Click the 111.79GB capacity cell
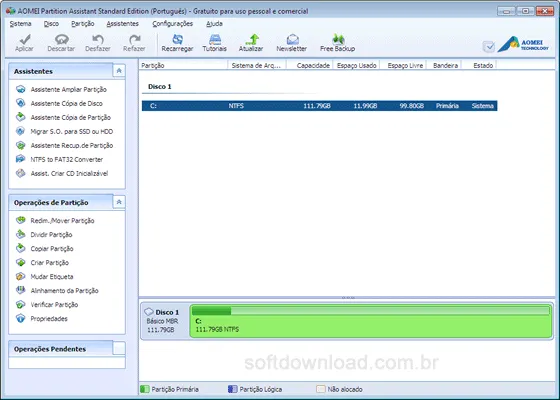The width and height of the screenshot is (560, 400). click(317, 106)
